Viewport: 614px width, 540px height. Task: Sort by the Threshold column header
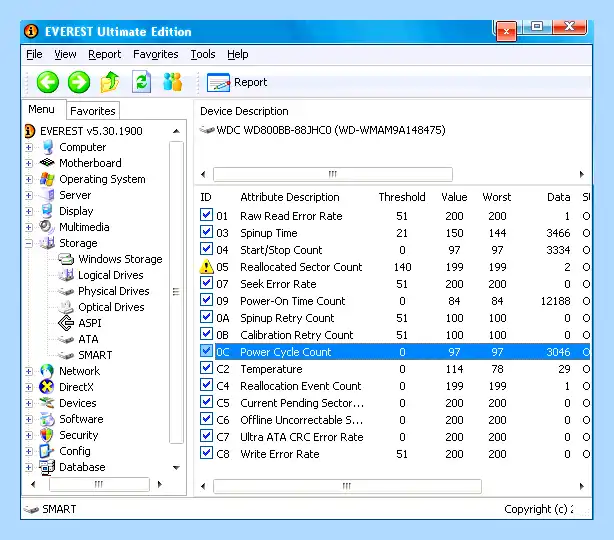(402, 197)
